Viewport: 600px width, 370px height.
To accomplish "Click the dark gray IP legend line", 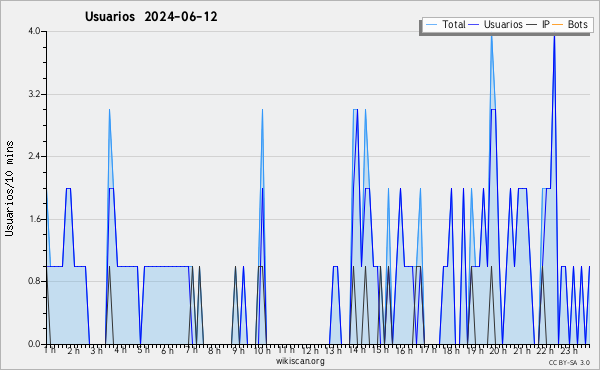I will pos(532,25).
